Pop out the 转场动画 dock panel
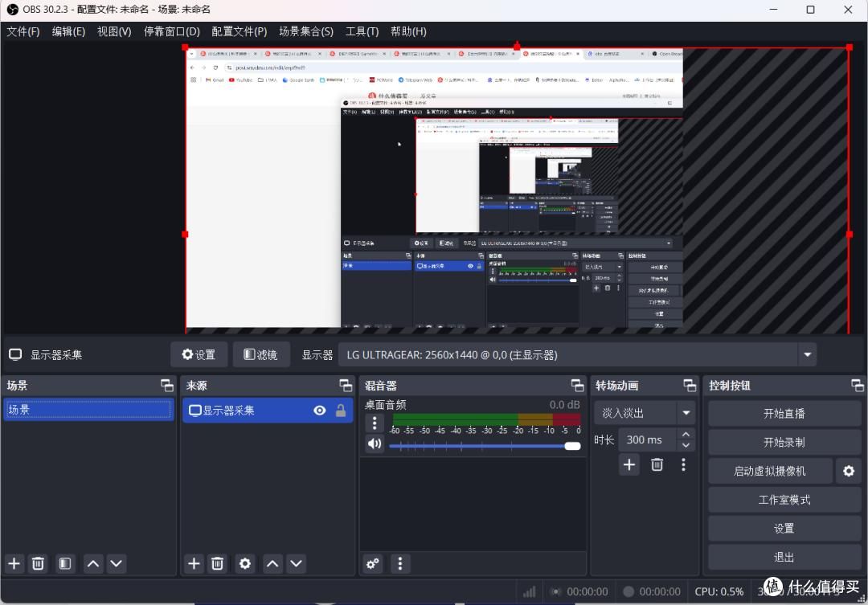The height and width of the screenshot is (605, 868). click(x=690, y=385)
